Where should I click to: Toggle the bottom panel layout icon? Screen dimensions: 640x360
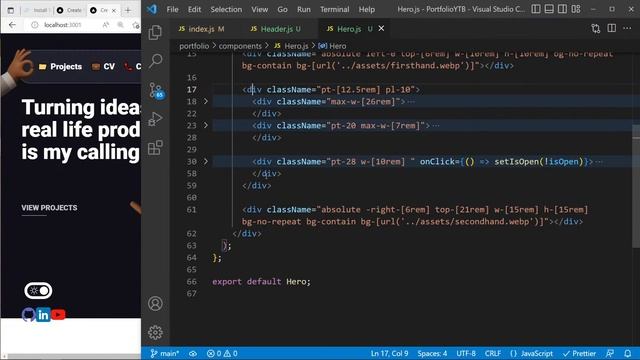click(x=549, y=9)
